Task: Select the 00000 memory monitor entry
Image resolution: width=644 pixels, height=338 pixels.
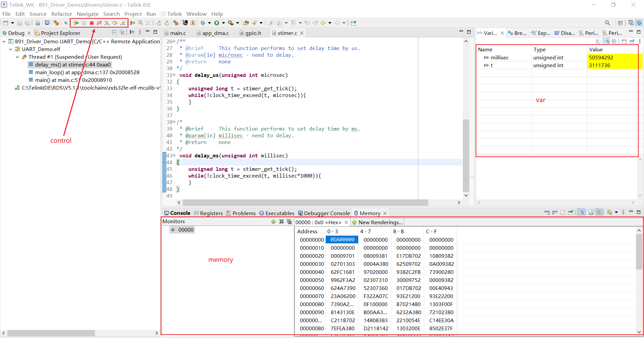Action: [182, 230]
